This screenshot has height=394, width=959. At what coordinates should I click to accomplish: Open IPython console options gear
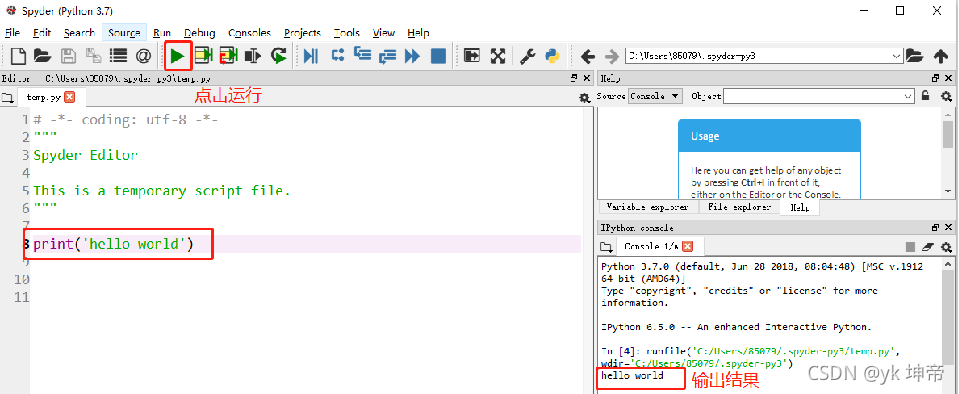pos(946,247)
